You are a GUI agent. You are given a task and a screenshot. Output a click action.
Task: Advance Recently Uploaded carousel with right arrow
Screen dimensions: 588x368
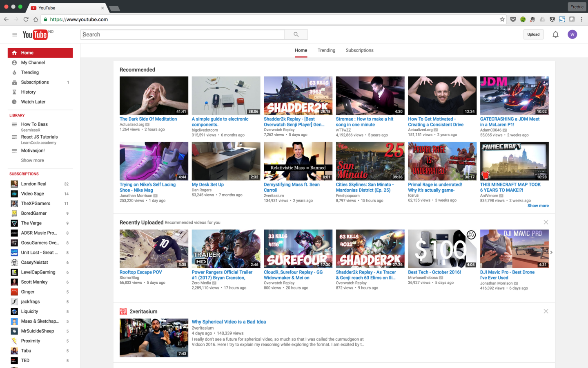pyautogui.click(x=551, y=252)
